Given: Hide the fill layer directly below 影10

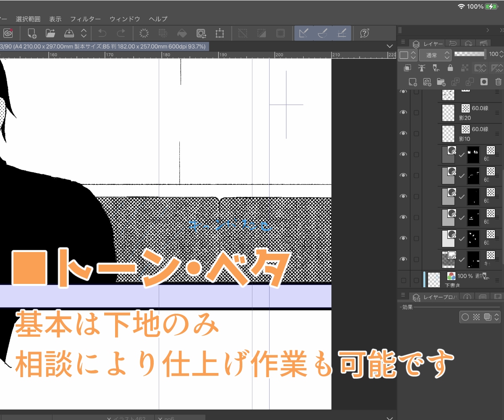Looking at the screenshot, I should [x=404, y=154].
